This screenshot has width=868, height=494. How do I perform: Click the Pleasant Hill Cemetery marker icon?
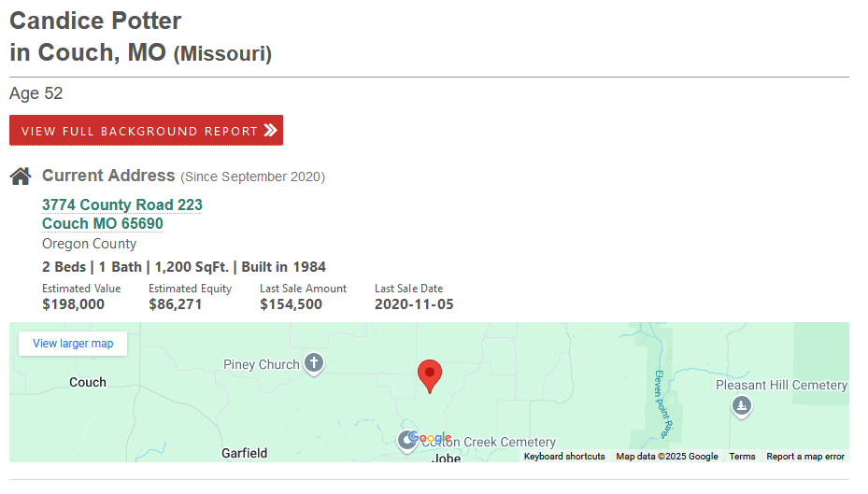[x=742, y=406]
